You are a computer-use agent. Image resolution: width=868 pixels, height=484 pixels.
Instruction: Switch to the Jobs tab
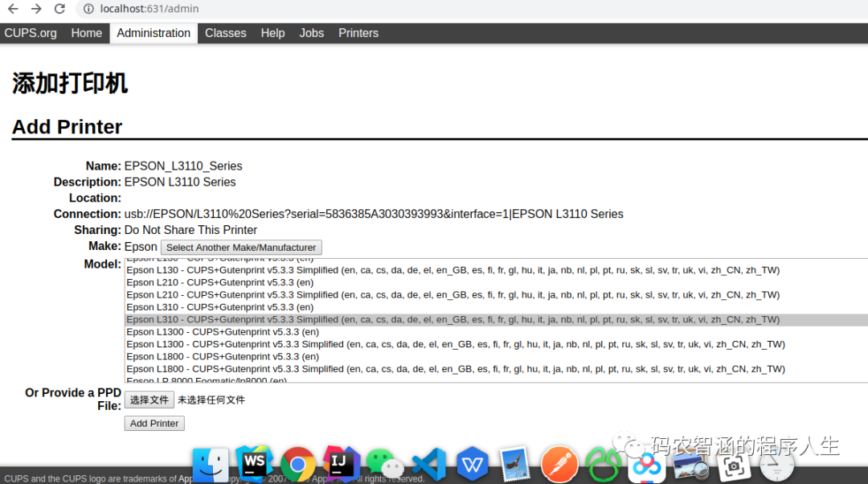(311, 33)
